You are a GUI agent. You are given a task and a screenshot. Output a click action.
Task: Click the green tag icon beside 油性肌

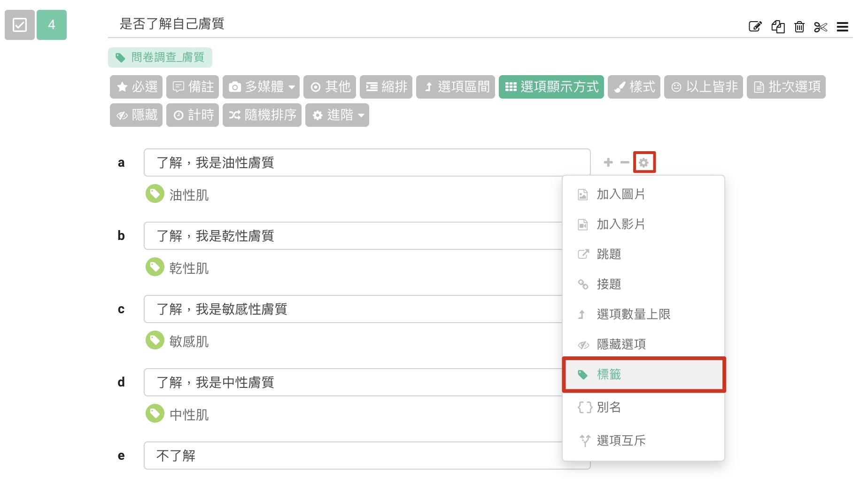pos(155,193)
